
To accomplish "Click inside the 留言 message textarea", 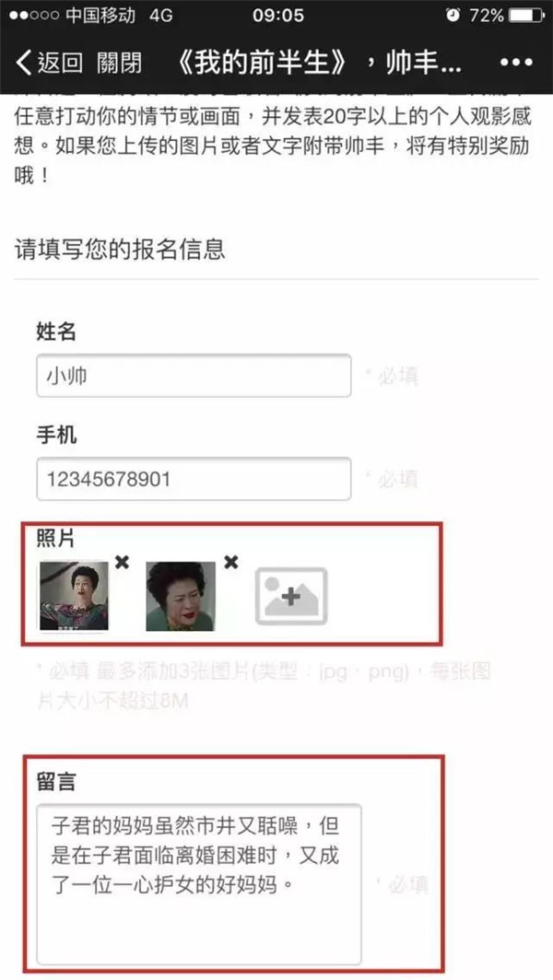I will 199,884.
